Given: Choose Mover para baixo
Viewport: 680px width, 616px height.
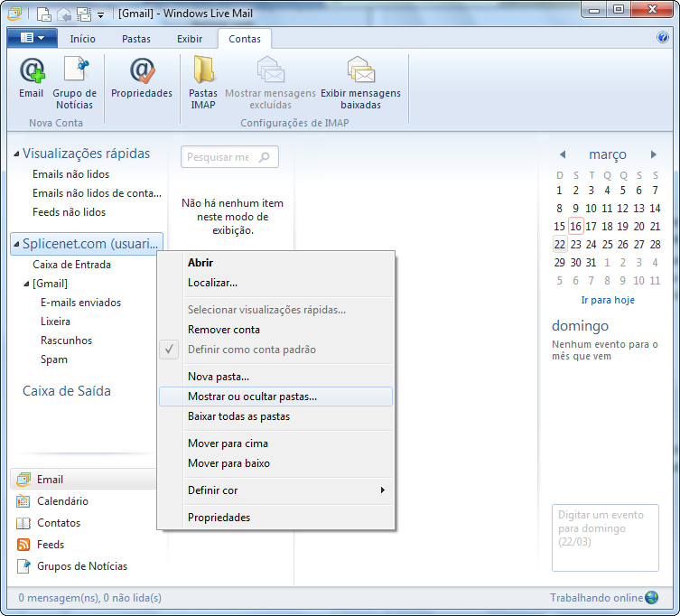Looking at the screenshot, I should coord(275,463).
